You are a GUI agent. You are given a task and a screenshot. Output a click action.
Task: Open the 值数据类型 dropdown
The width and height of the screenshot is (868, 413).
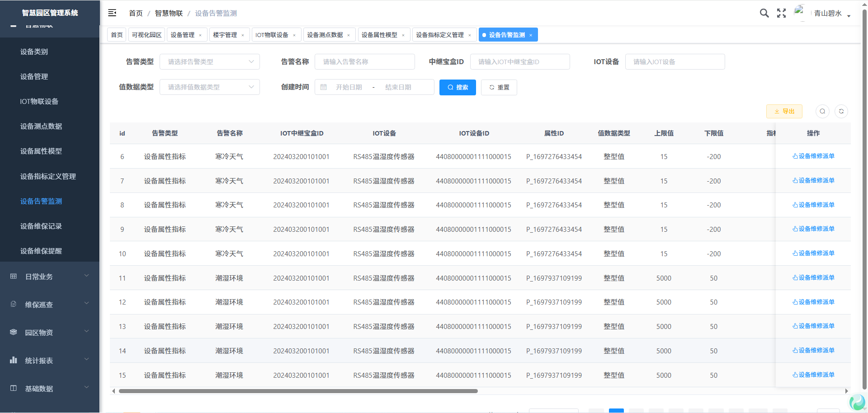click(209, 87)
